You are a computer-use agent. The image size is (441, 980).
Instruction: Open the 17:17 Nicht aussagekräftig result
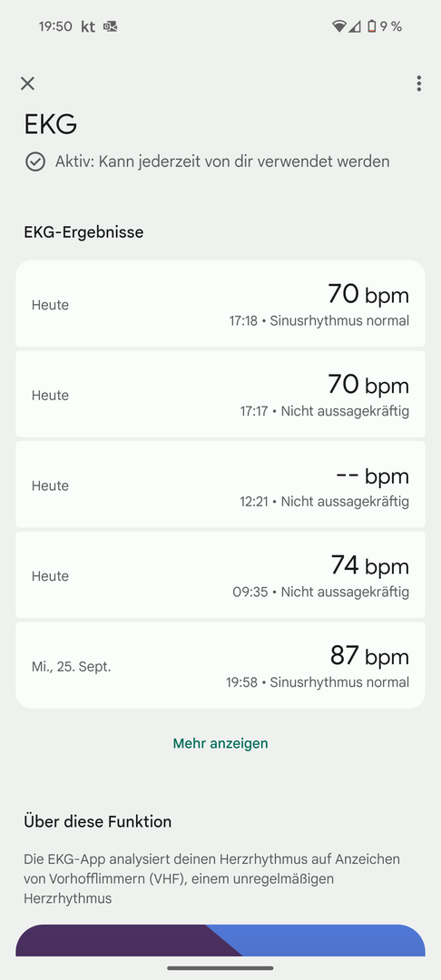(220, 395)
